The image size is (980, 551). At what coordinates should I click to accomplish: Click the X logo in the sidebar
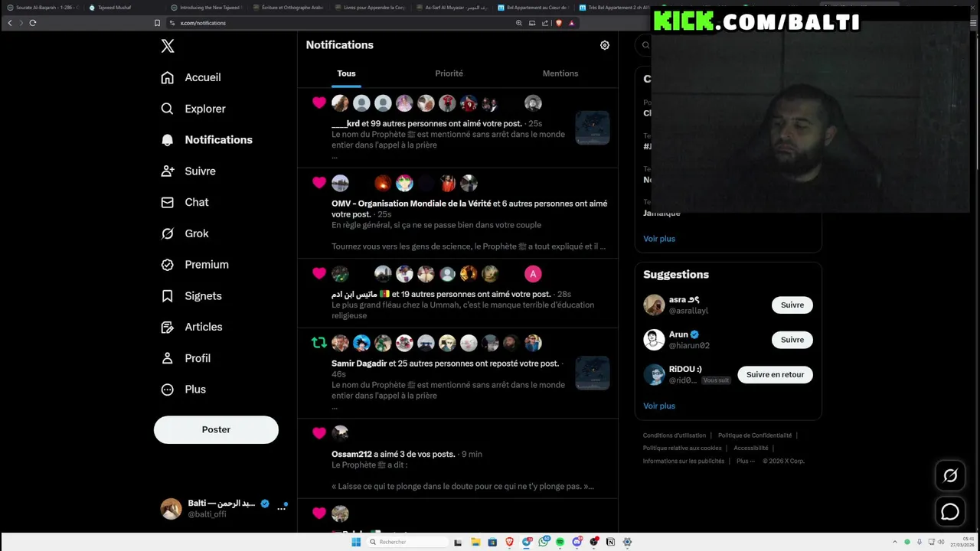click(168, 46)
